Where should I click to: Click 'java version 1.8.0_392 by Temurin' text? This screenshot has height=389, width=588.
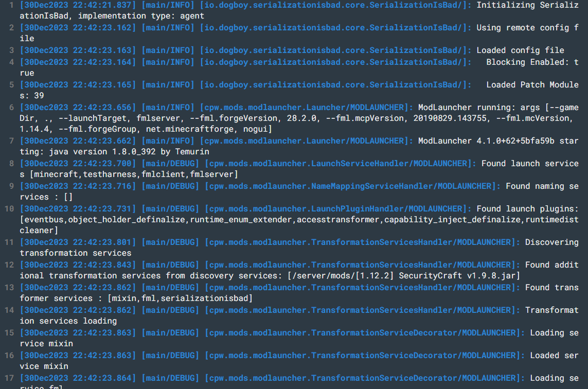[x=129, y=152]
